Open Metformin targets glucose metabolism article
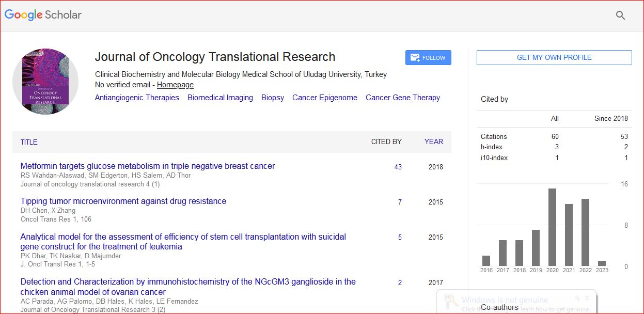644x314 pixels. (147, 166)
